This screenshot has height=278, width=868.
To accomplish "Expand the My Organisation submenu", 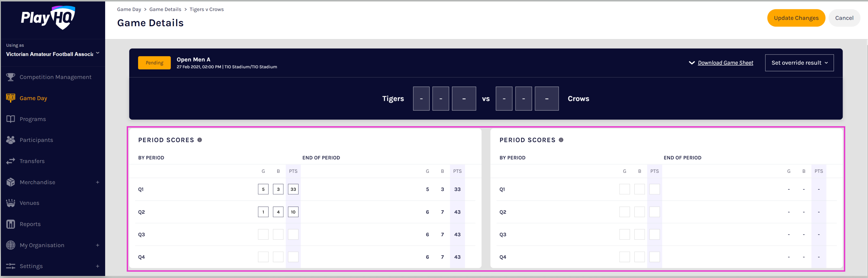I will (x=97, y=245).
